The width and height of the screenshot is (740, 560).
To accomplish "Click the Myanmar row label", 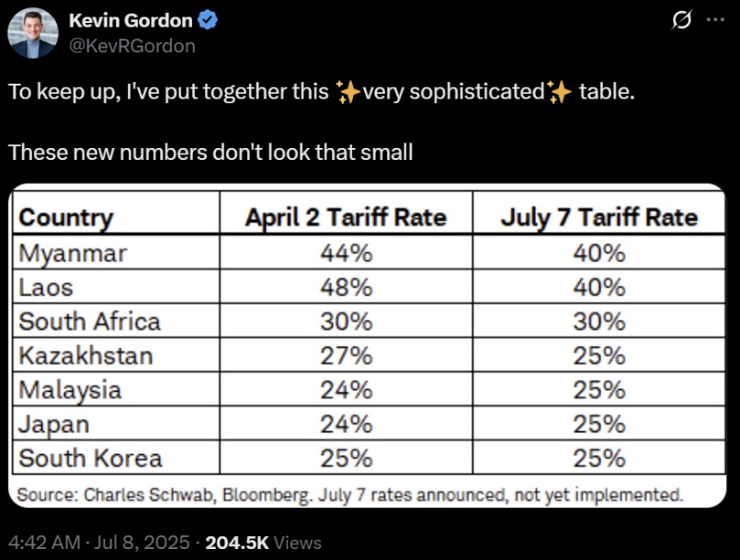I will (73, 254).
